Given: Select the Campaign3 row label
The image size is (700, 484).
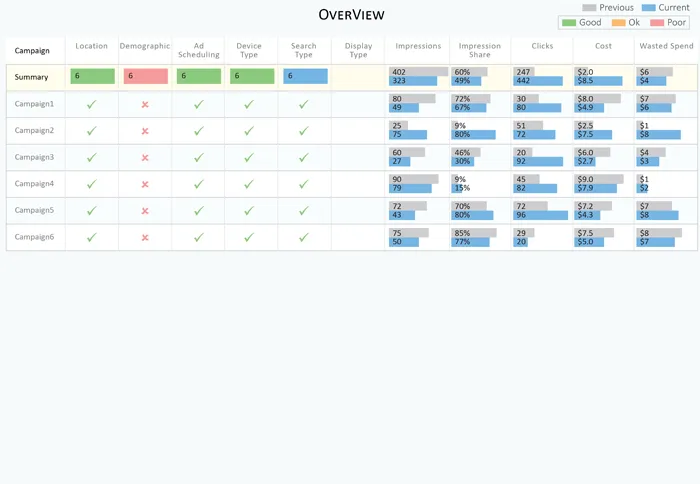Looking at the screenshot, I should point(34,157).
